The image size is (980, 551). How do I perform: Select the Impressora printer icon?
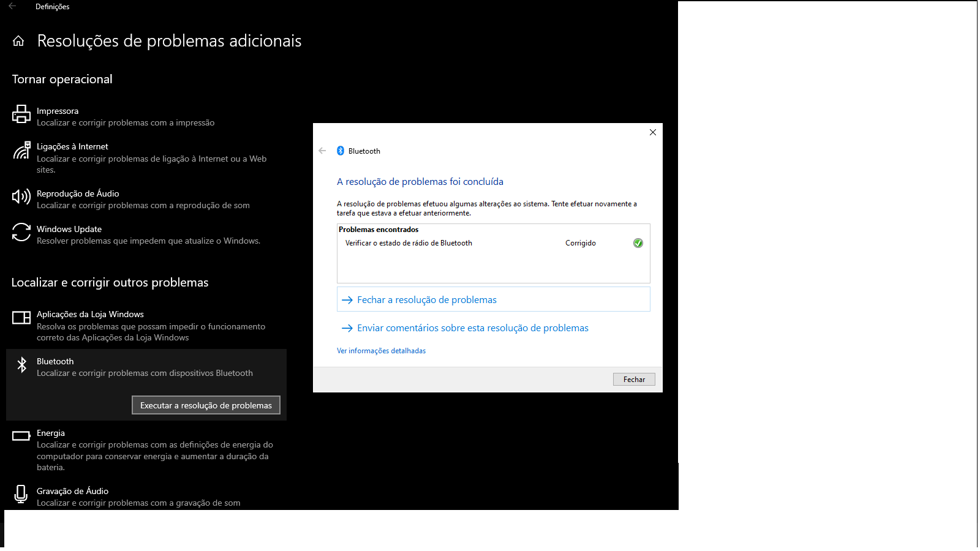(21, 114)
